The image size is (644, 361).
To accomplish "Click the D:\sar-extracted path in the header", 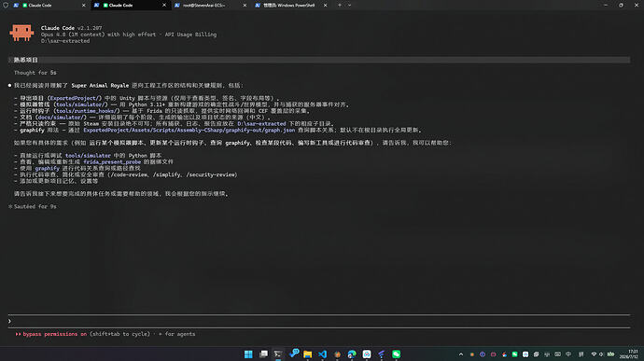I will point(65,41).
